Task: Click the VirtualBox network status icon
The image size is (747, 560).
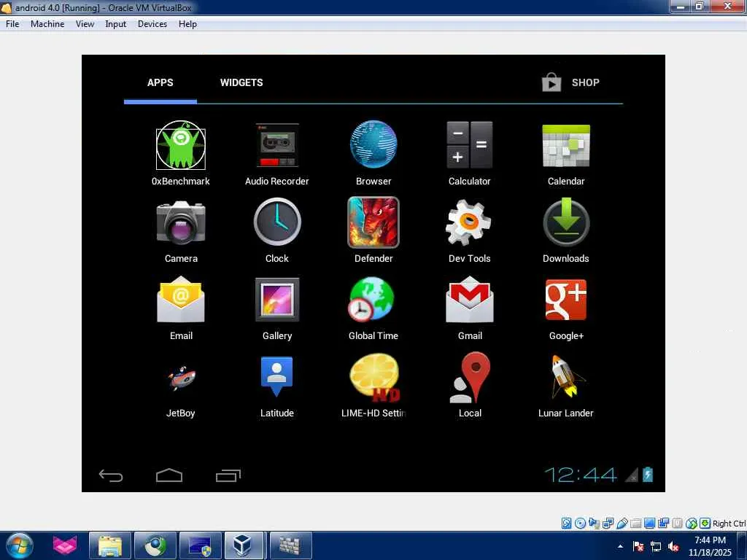Action: (608, 524)
